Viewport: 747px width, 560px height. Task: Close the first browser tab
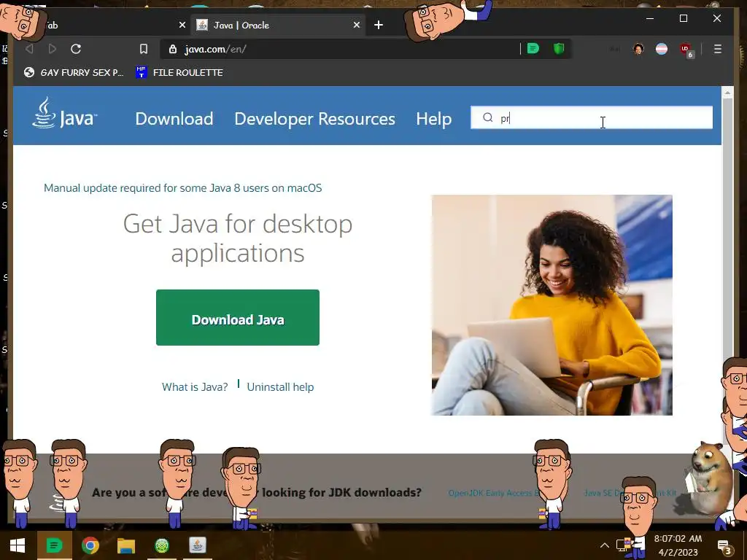coord(182,26)
